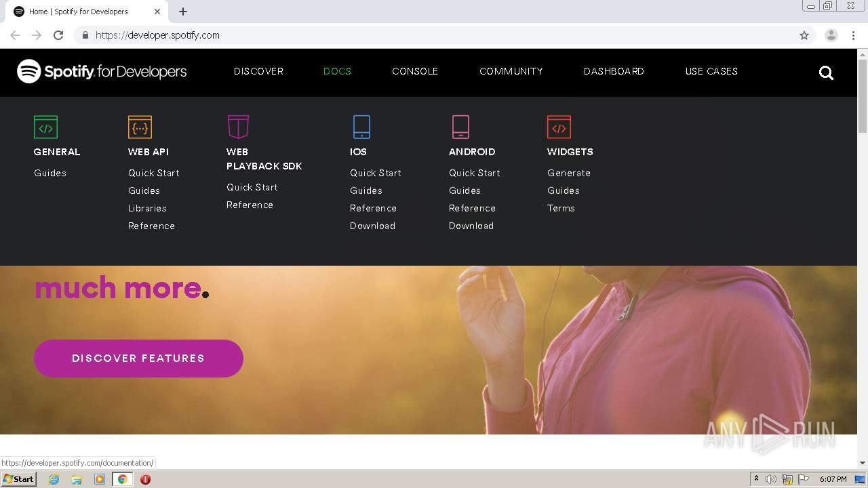Open iOS Guides
868x488 pixels.
pyautogui.click(x=366, y=190)
